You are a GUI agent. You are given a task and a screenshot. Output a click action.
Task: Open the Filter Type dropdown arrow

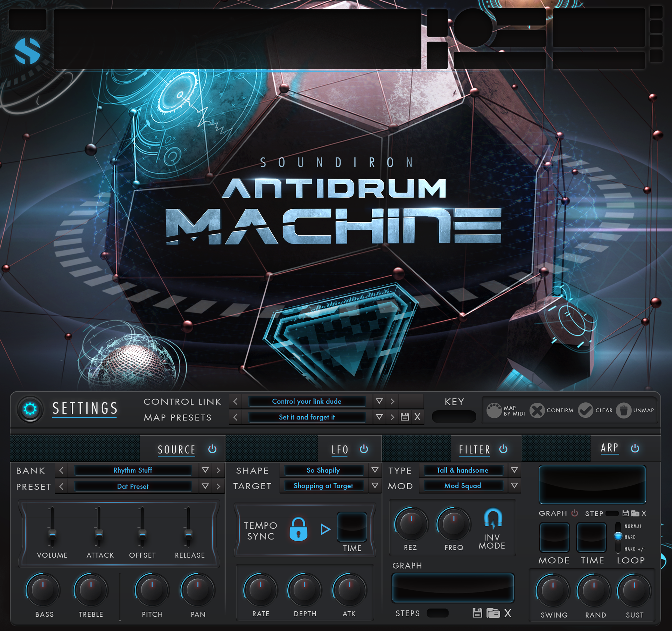[514, 470]
